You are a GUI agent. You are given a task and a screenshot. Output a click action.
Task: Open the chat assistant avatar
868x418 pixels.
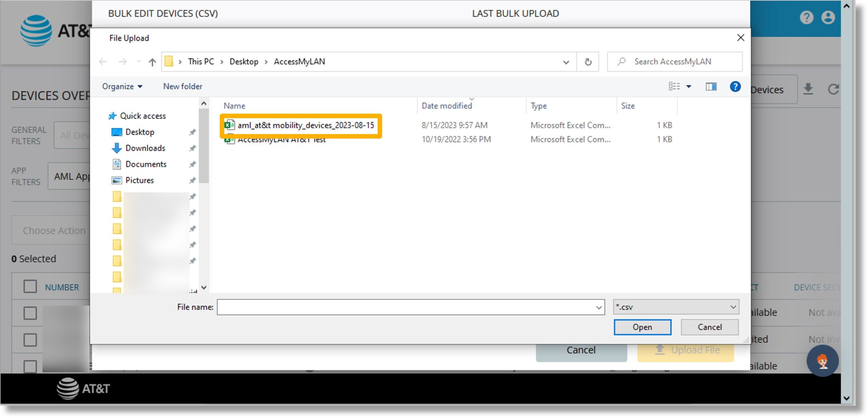tap(822, 360)
